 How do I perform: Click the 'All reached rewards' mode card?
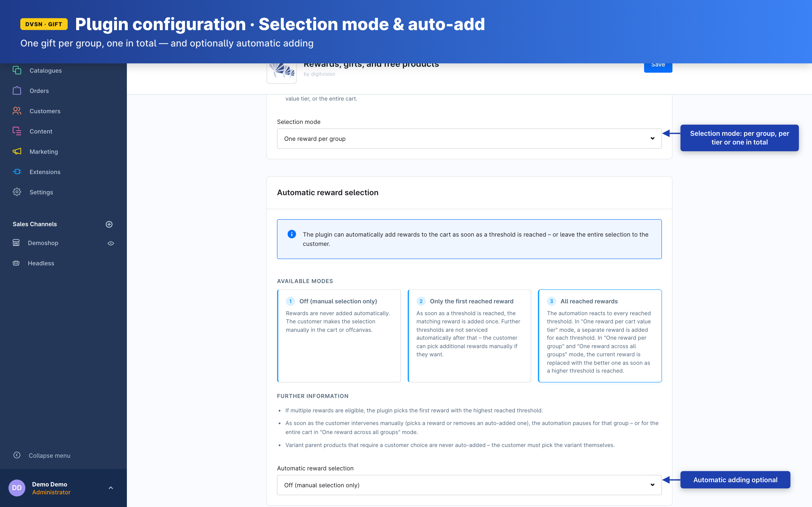click(600, 335)
